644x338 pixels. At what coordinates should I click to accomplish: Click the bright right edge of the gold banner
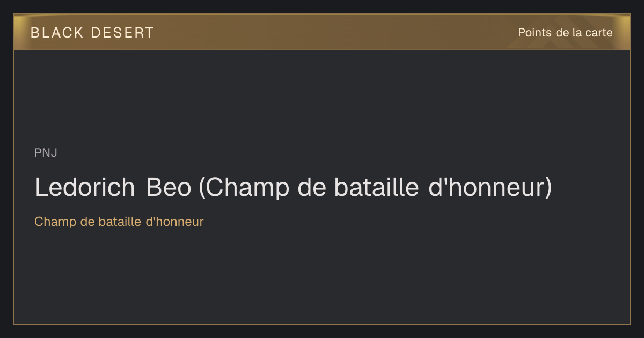(x=625, y=32)
